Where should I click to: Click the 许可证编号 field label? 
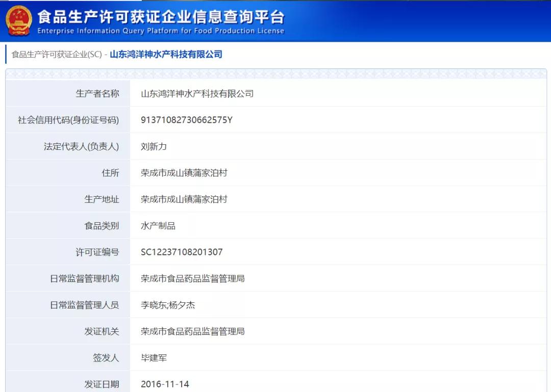point(97,252)
